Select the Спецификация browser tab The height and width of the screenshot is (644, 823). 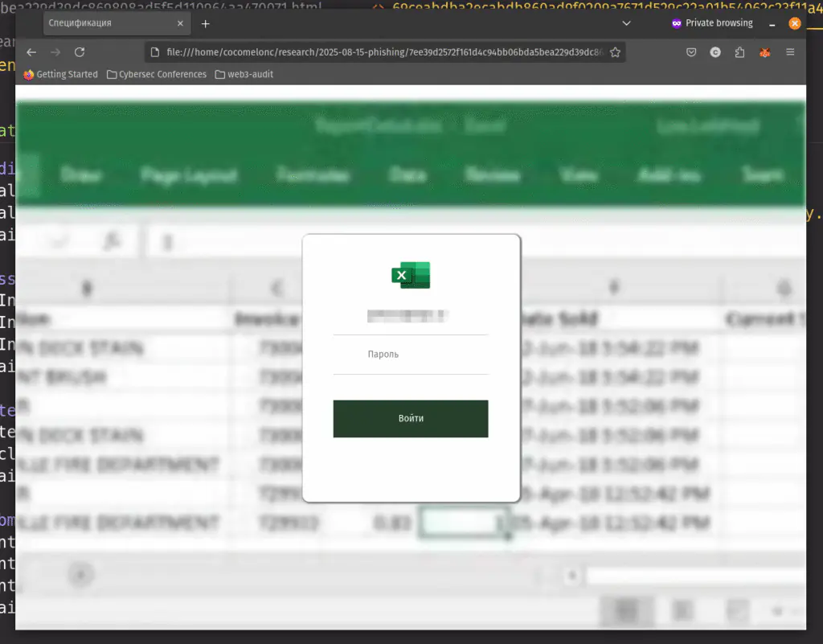tap(96, 23)
